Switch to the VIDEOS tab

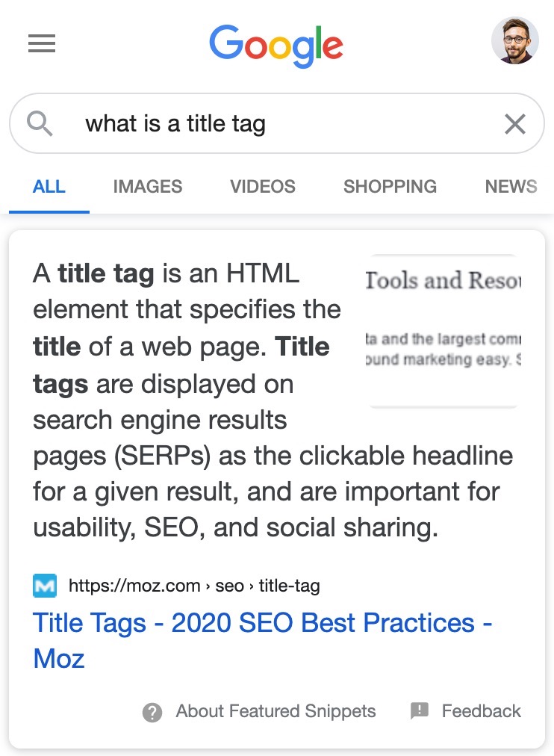263,187
